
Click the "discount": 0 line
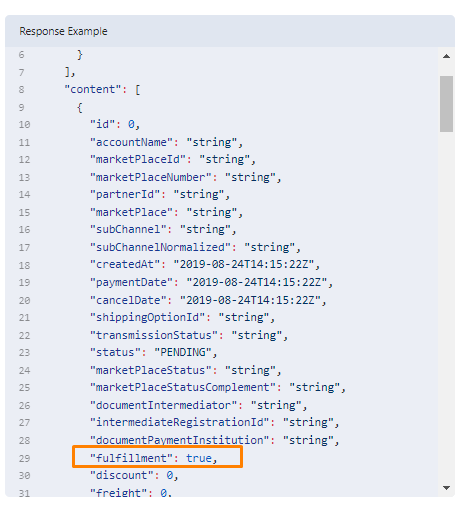pyautogui.click(x=134, y=475)
